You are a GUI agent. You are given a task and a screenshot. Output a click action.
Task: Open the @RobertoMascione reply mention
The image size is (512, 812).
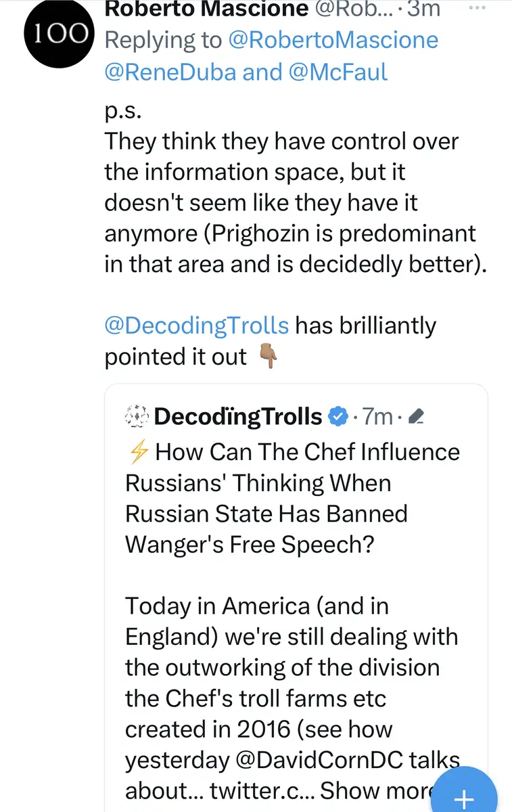pyautogui.click(x=333, y=40)
